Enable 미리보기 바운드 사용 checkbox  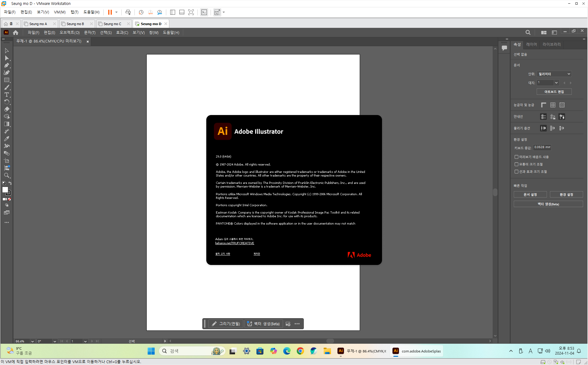coord(516,157)
